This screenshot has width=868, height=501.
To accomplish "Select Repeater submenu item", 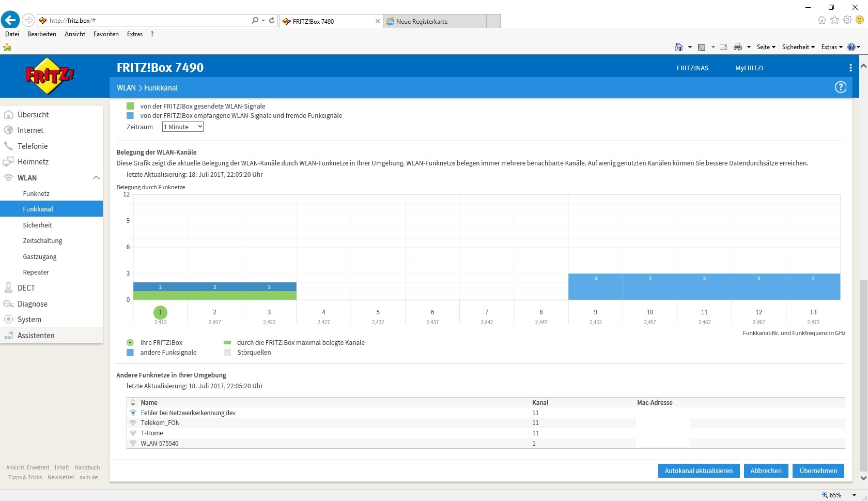I will (x=36, y=272).
